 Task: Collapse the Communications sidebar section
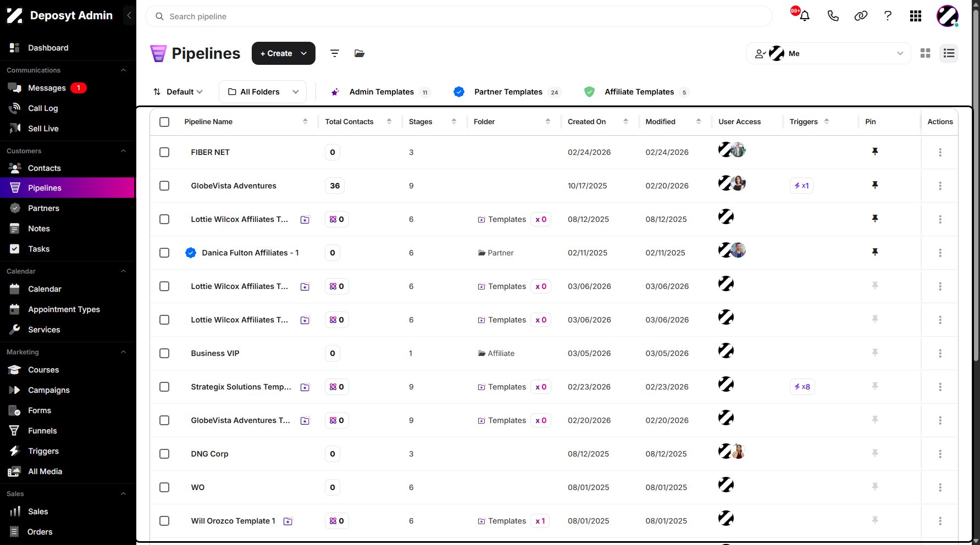pos(123,70)
